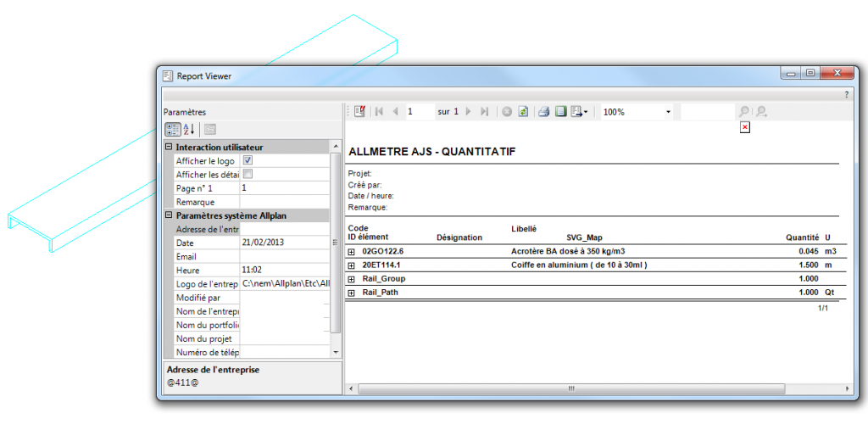Screen dimensions: 868x441
Task: Click the Page n° 1 value field
Action: 285,187
